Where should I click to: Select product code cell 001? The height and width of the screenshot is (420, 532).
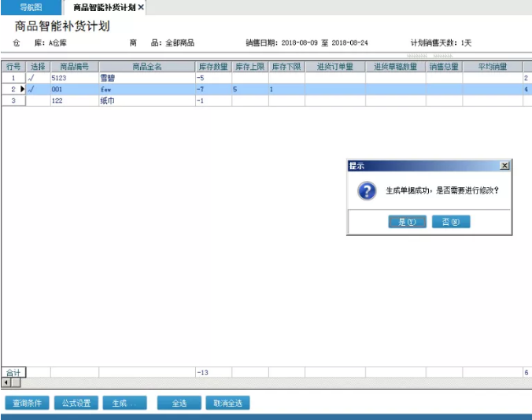[x=75, y=90]
